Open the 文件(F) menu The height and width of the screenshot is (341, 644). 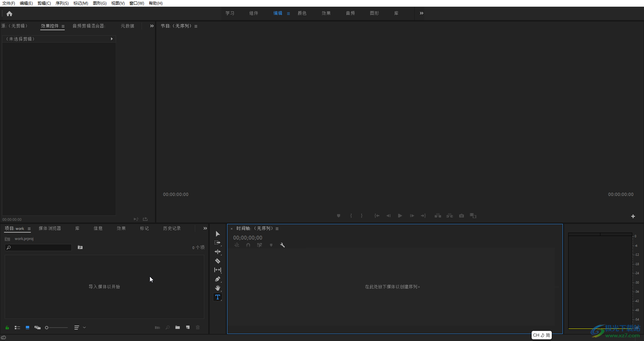tap(9, 3)
